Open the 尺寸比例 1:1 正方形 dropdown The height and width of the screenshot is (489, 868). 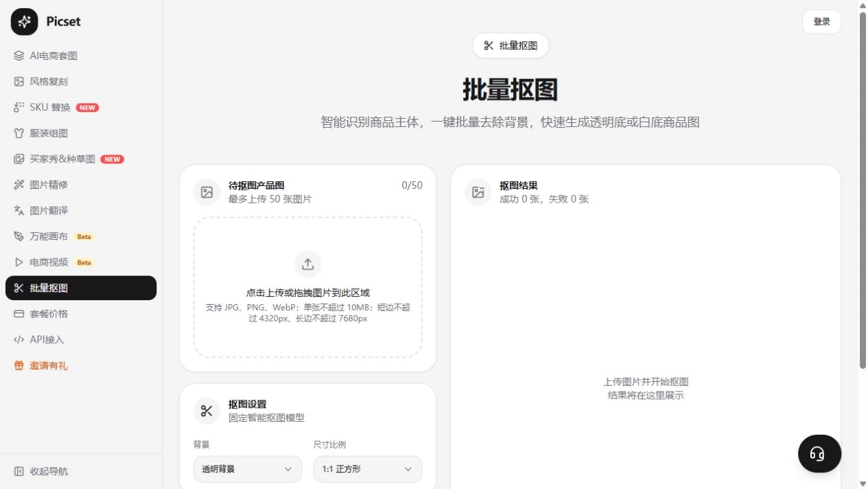tap(368, 469)
